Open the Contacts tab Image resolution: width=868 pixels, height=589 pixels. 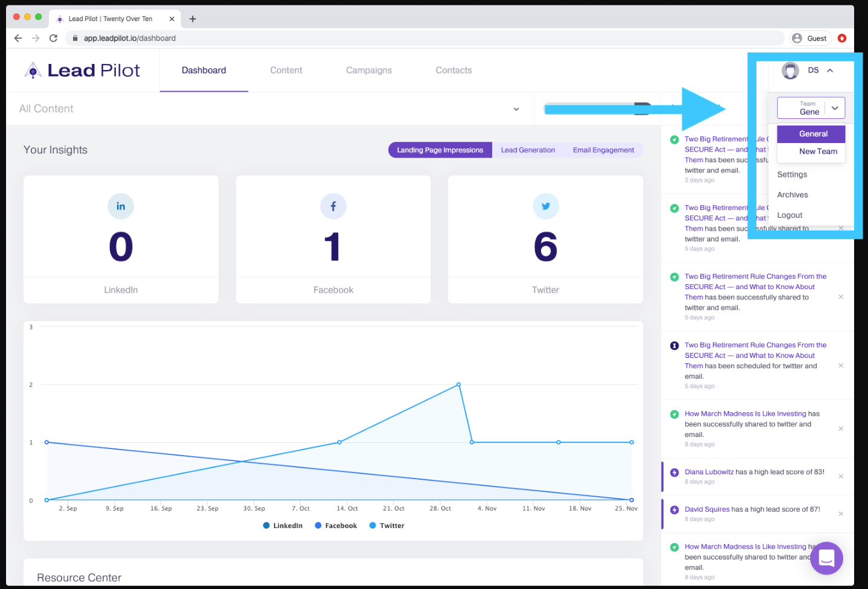454,71
